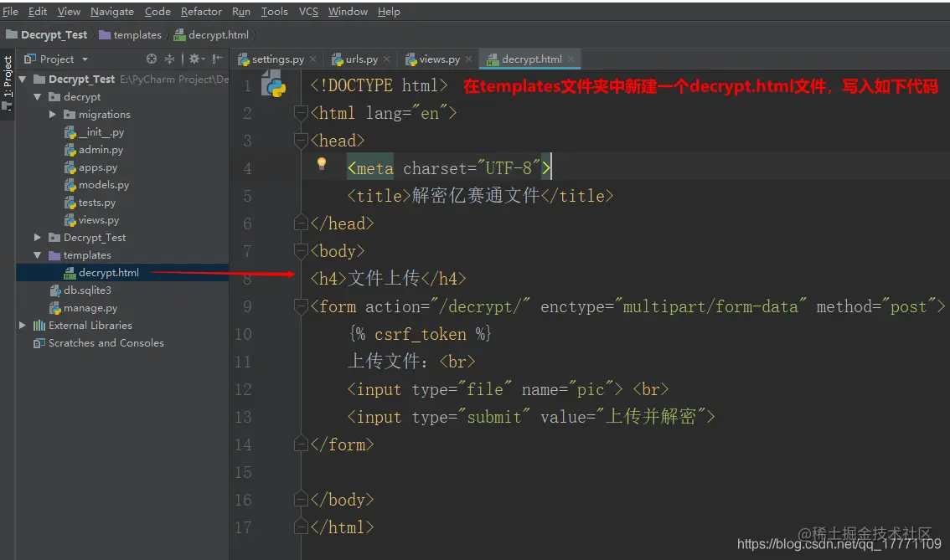Fold the html tag on line 2

(x=301, y=113)
